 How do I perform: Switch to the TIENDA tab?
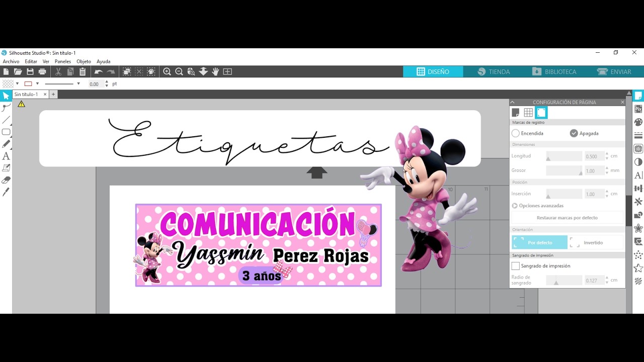pyautogui.click(x=493, y=72)
